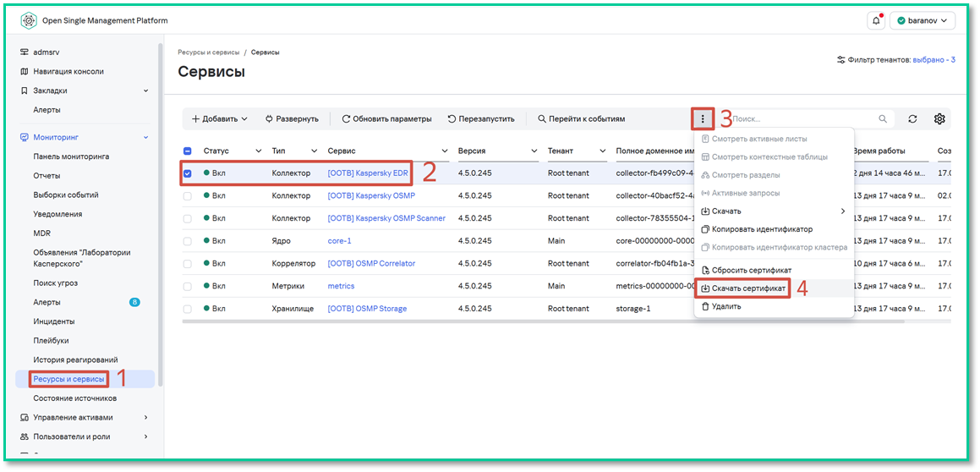Choose Сбросить сертификат from the menu

click(x=774, y=270)
